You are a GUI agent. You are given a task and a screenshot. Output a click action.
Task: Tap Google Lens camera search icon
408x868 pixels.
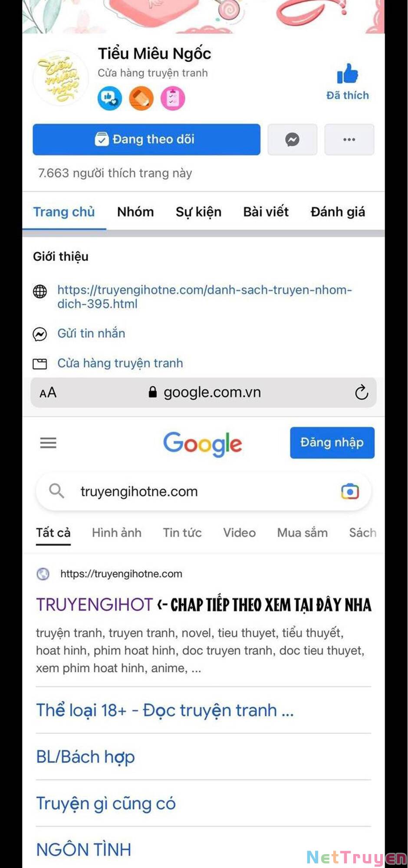tap(350, 491)
